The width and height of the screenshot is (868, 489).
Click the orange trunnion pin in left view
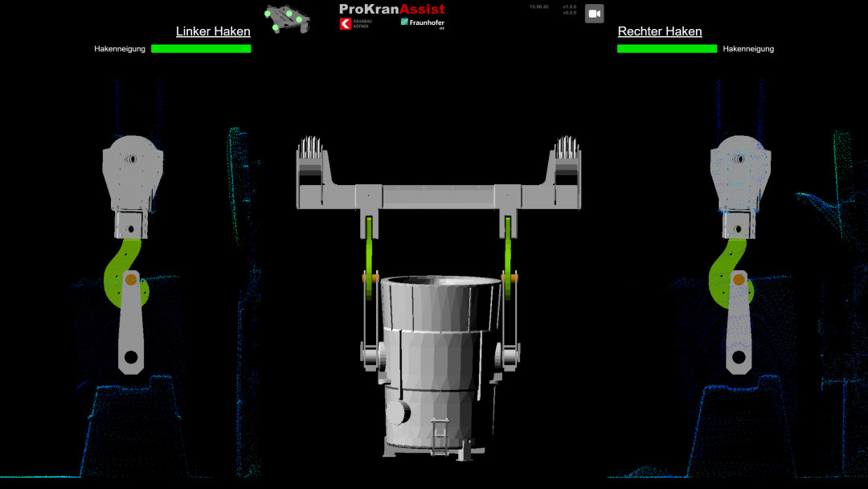click(x=131, y=280)
